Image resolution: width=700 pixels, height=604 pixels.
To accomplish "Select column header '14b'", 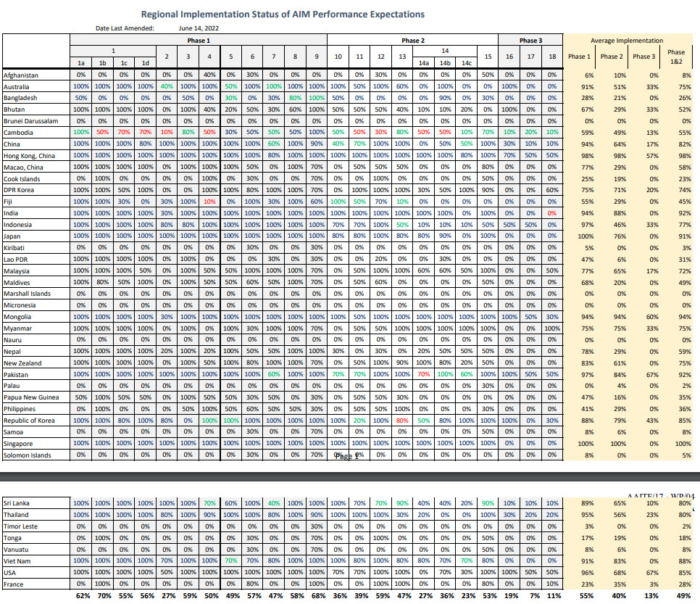I will pos(445,63).
